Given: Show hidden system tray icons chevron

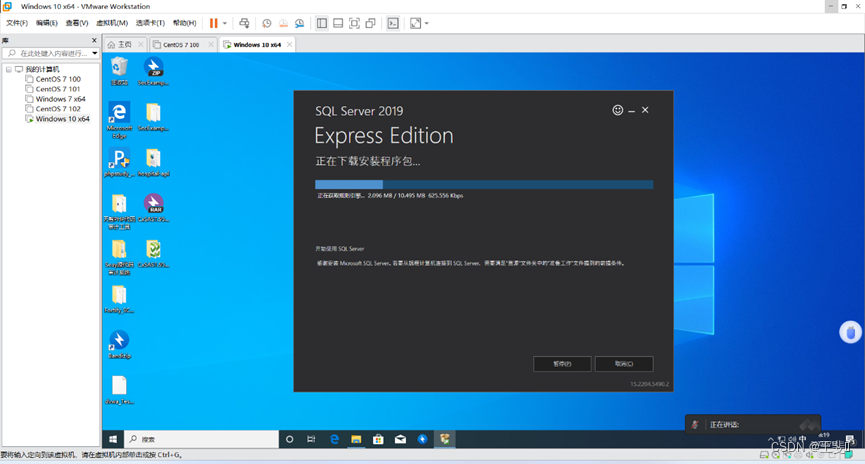Looking at the screenshot, I should (771, 439).
